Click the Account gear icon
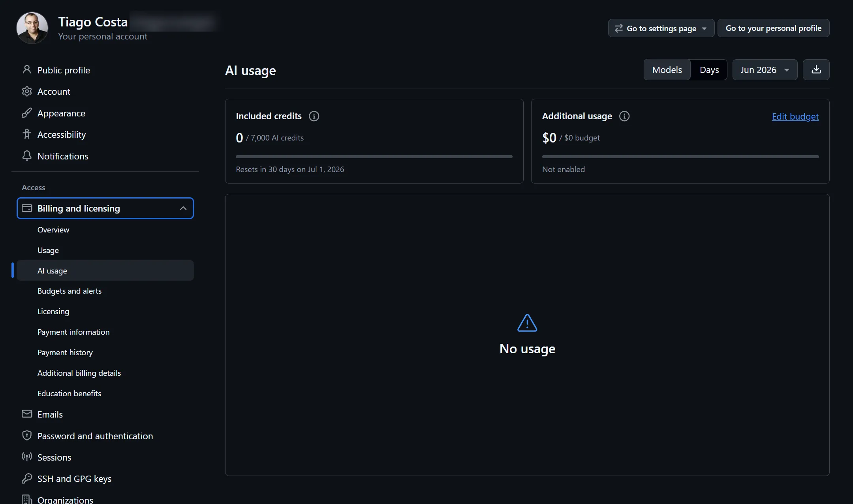This screenshot has width=853, height=504. click(27, 92)
